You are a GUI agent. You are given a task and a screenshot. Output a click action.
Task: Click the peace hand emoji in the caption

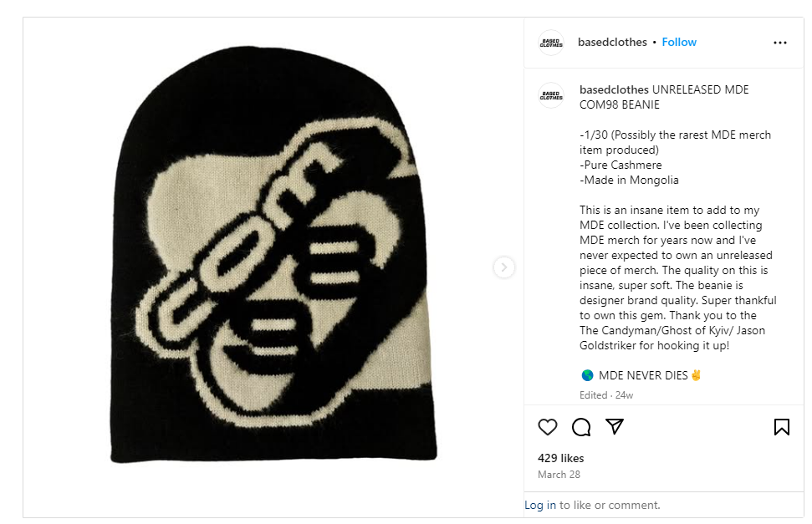tap(696, 375)
